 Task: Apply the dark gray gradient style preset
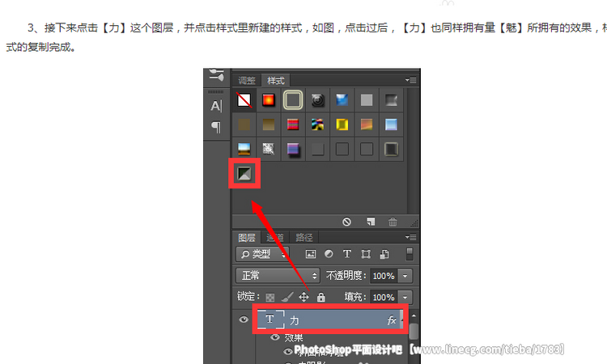click(x=391, y=100)
